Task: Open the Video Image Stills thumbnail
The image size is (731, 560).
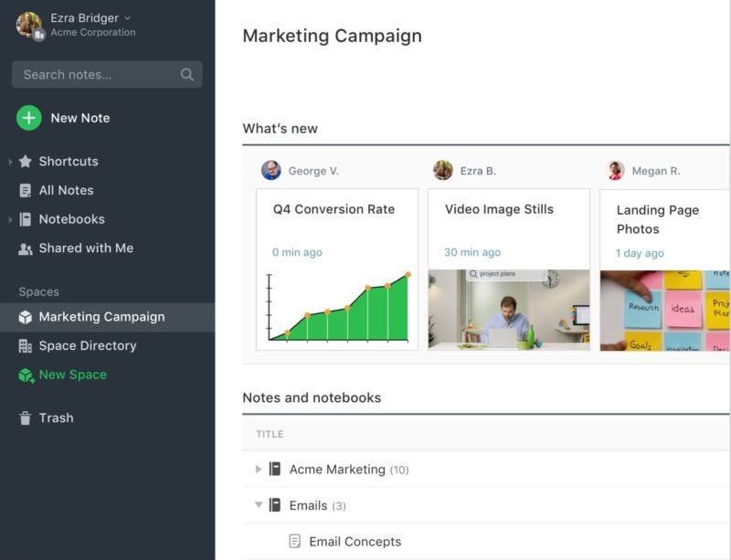Action: pos(508,310)
